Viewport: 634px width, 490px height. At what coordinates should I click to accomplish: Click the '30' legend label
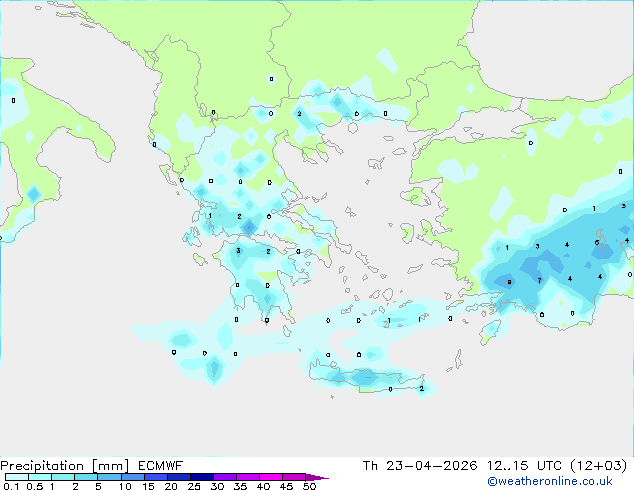point(217,486)
